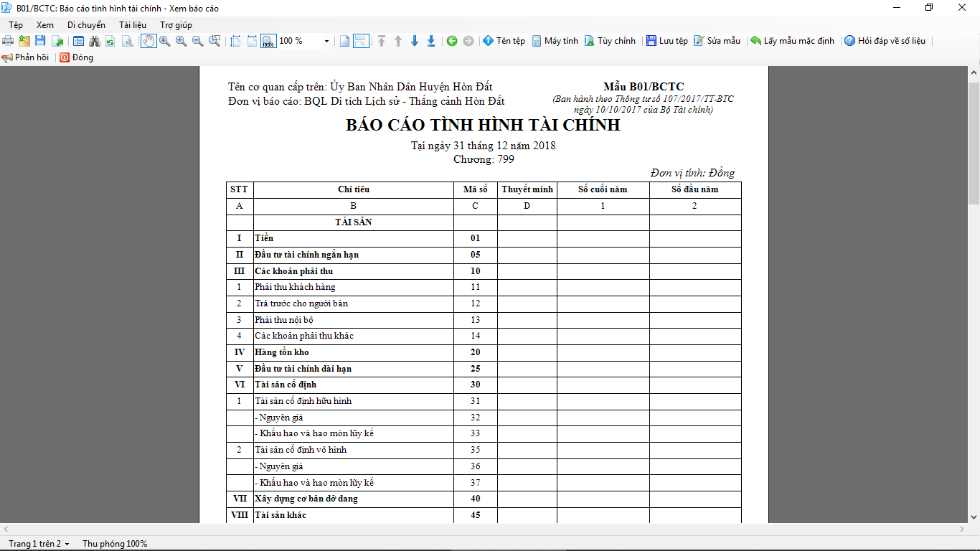
Task: Toggle single page layout view
Action: [345, 41]
